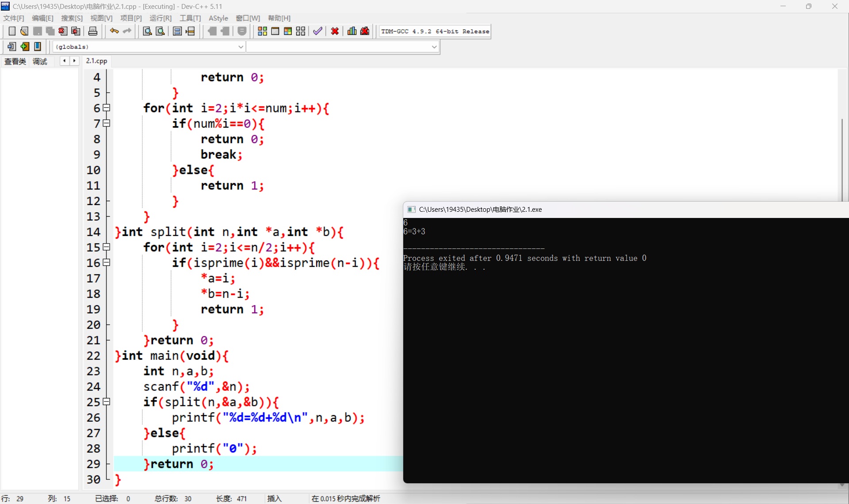Click the Compile four-squares icon

pos(262,31)
